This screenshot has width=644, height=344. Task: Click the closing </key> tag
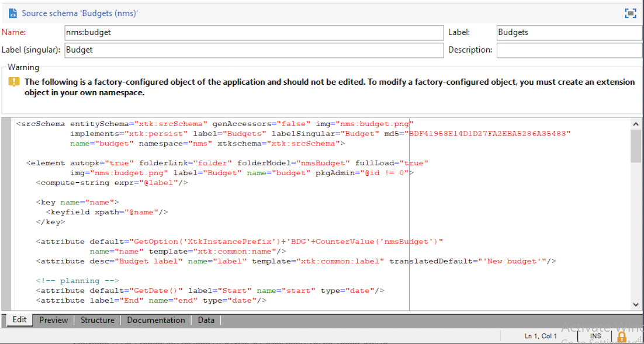(50, 222)
